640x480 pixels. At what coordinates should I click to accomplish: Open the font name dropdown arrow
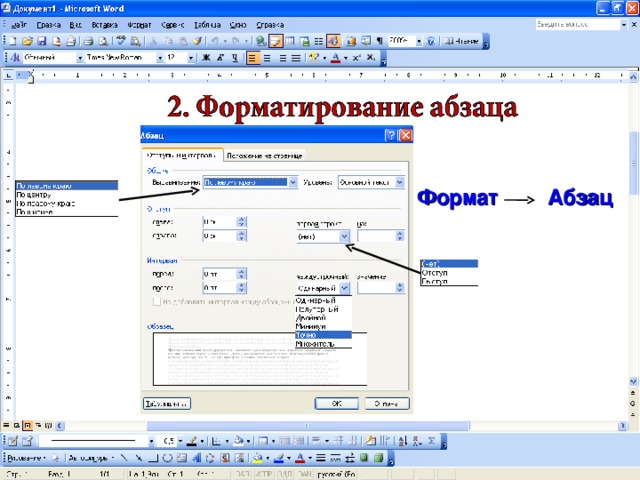(160, 58)
